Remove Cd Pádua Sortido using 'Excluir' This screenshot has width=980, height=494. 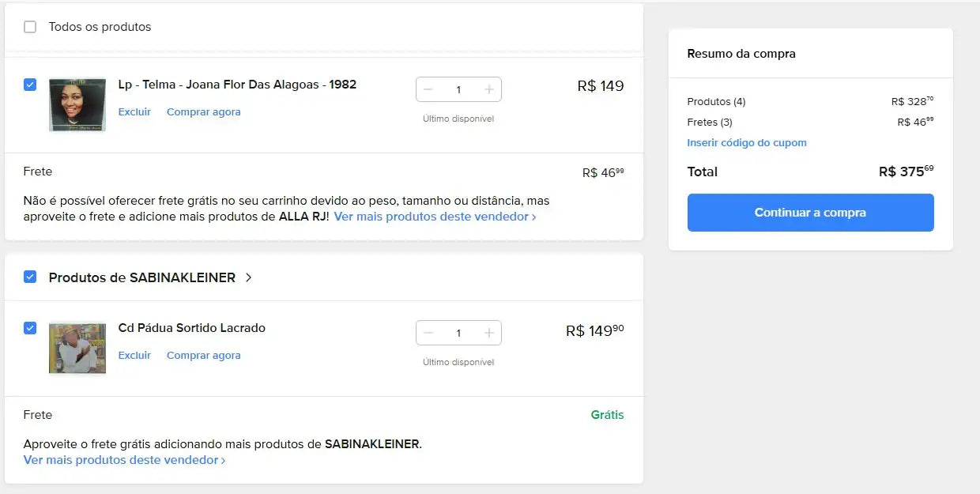[x=134, y=356]
